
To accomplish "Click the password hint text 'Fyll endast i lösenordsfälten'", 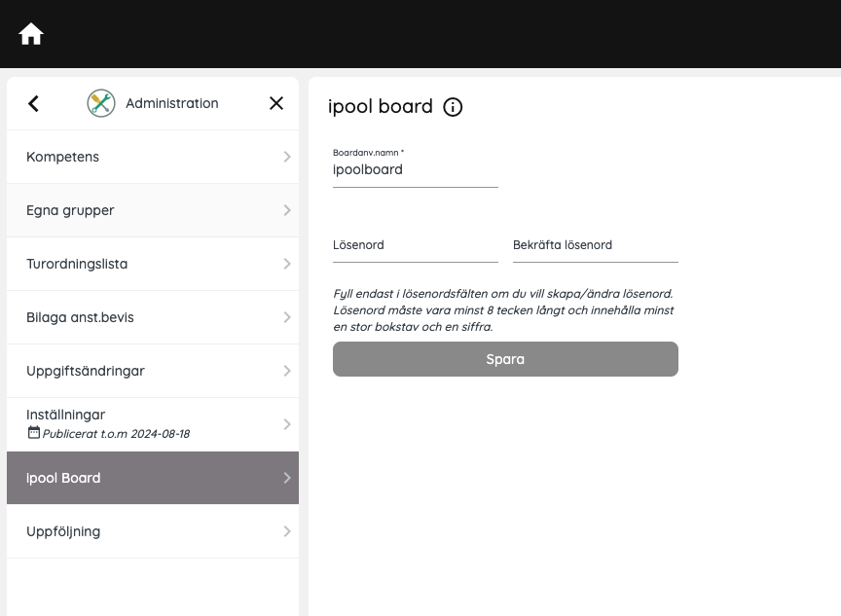I will (503, 309).
